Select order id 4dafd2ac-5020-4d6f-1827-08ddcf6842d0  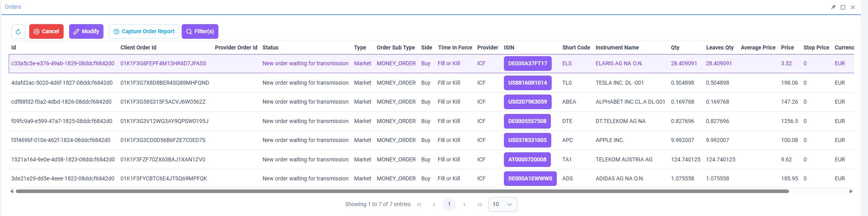pyautogui.click(x=62, y=83)
